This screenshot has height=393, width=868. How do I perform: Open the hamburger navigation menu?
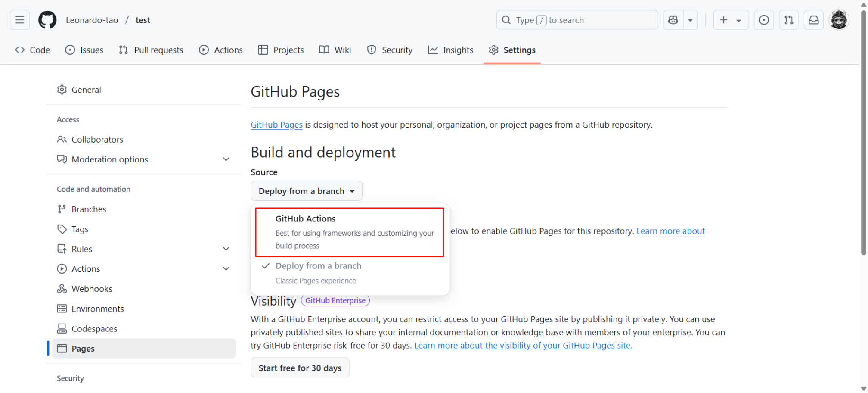coord(20,20)
